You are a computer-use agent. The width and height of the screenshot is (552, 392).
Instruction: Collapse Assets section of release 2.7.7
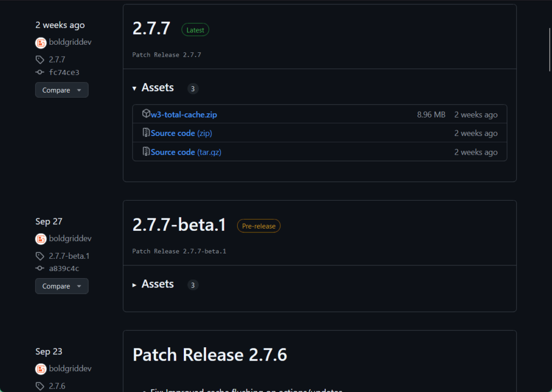(x=153, y=88)
